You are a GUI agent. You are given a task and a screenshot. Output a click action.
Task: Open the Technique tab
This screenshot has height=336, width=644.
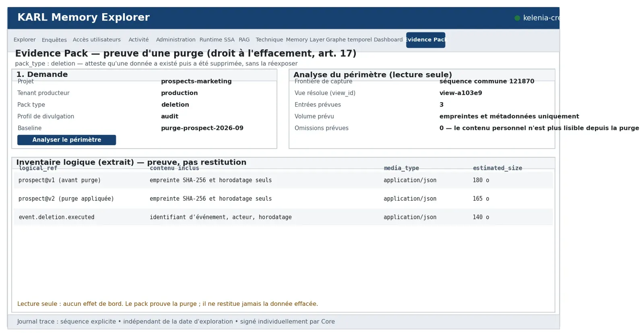[269, 40]
